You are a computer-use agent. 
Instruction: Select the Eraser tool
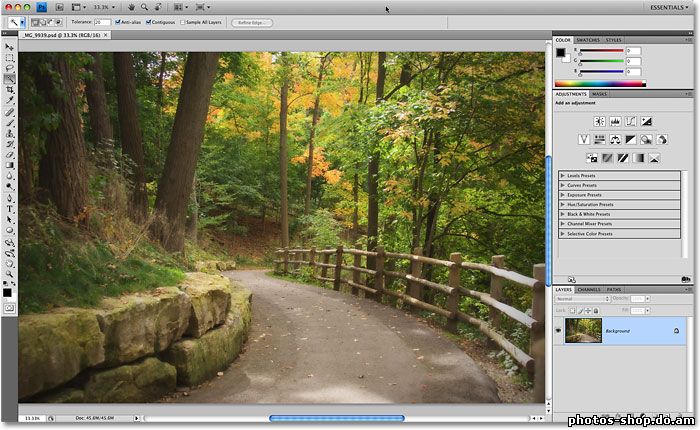(x=9, y=155)
